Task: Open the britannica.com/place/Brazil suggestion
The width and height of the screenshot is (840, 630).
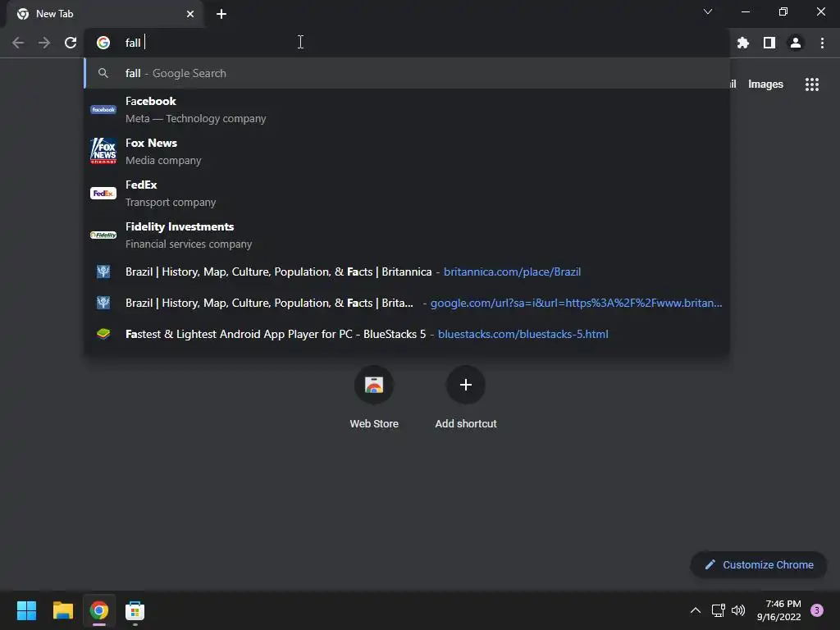Action: [x=407, y=272]
